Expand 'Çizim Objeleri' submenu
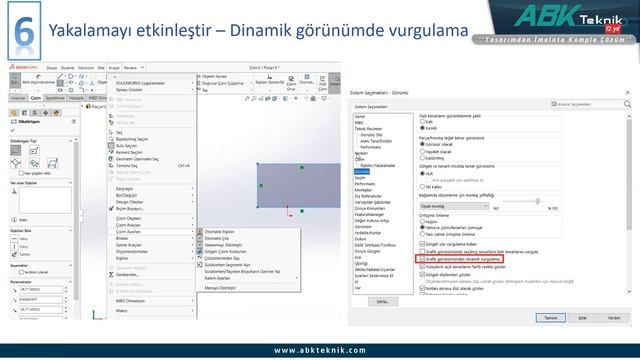 click(153, 218)
